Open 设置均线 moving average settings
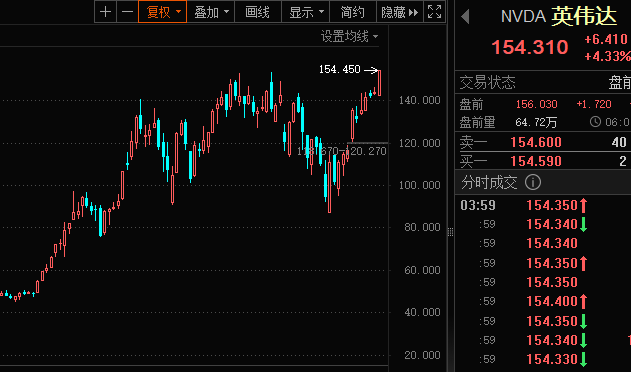Screen dimensions: 631x372 (349, 37)
